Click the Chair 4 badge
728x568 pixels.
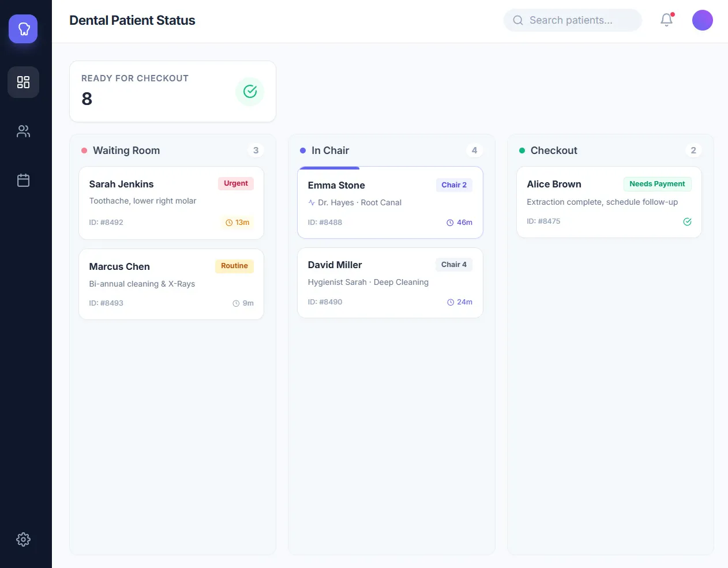click(x=454, y=265)
